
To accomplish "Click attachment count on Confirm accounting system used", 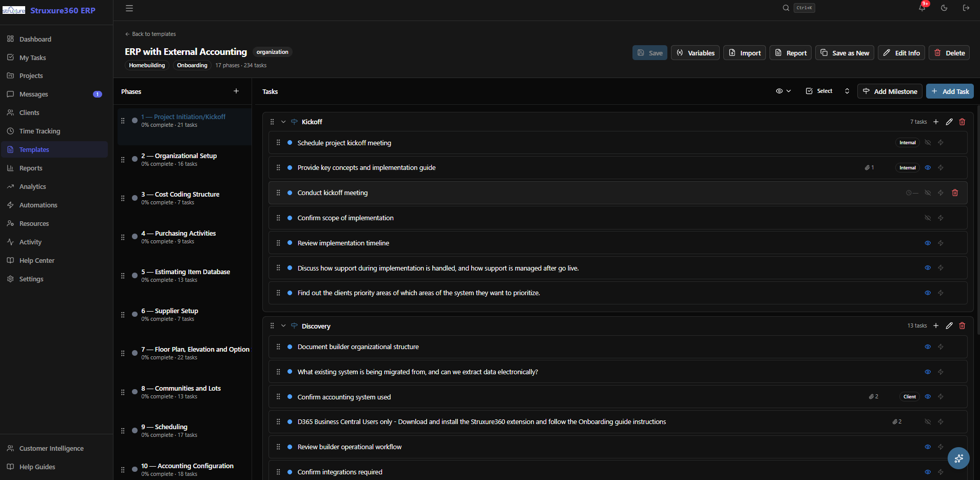I will [x=874, y=397].
